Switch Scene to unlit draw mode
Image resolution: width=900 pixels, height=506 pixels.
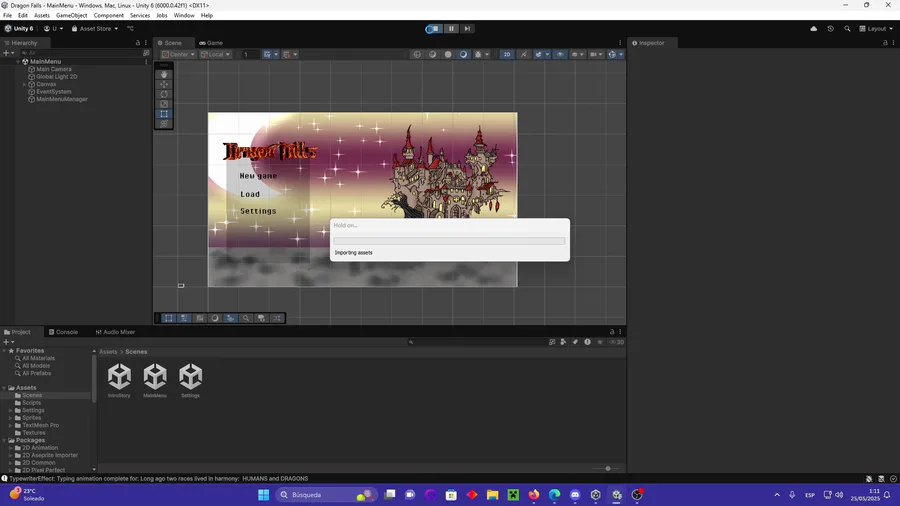pos(448,55)
